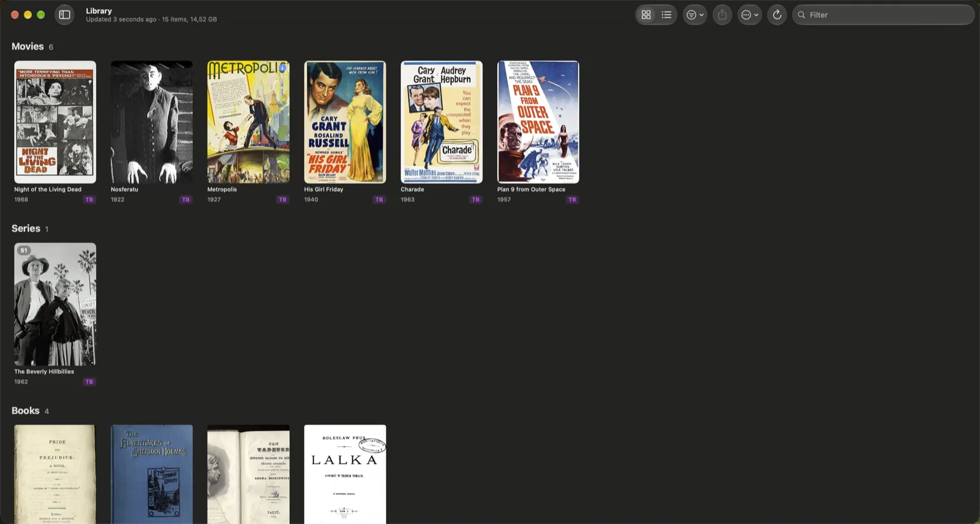
Task: Click The Beverly Hillbillies title text
Action: point(44,371)
